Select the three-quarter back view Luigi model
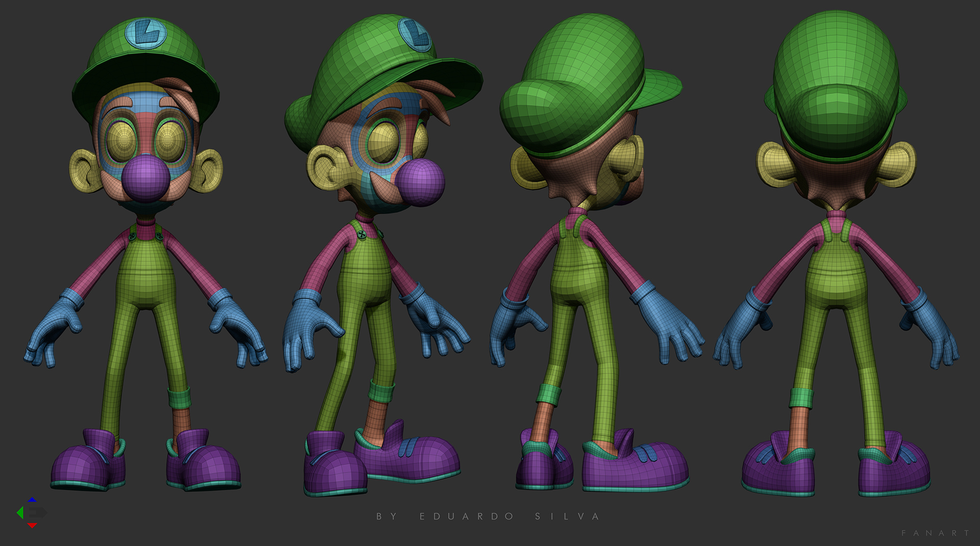The height and width of the screenshot is (546, 980). coord(596,254)
